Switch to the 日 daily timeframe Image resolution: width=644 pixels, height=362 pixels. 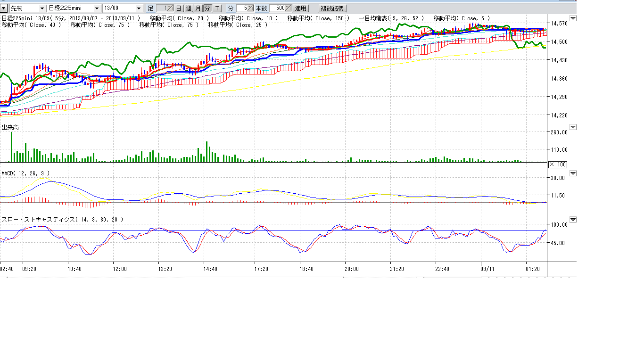[x=179, y=8]
